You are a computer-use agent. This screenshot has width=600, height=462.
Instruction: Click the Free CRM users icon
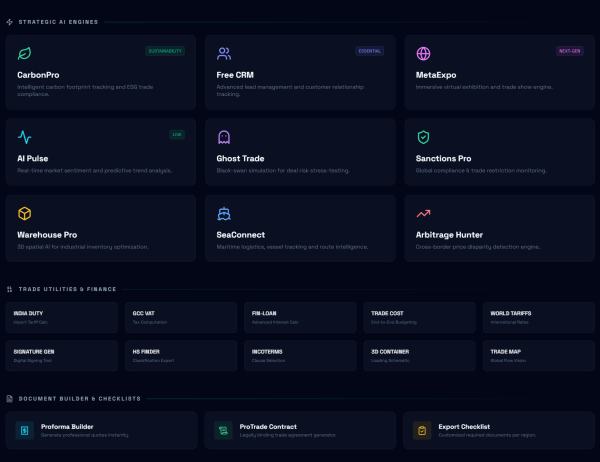pos(224,53)
